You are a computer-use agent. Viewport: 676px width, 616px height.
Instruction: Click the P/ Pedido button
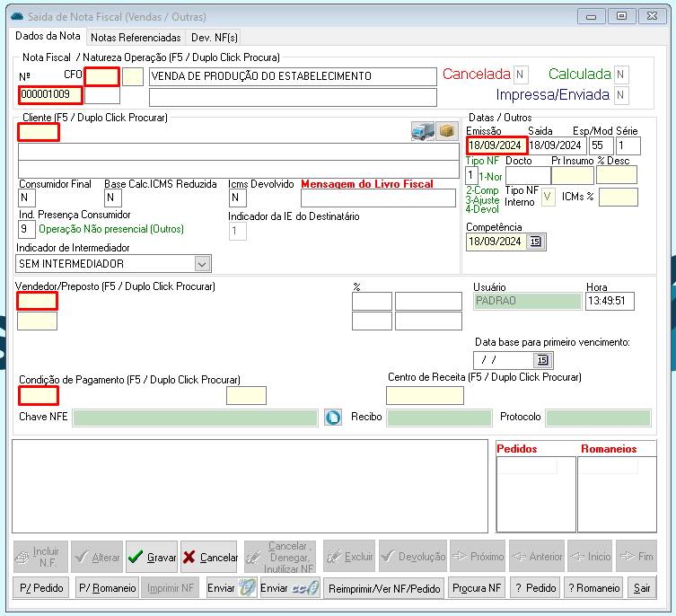tap(41, 588)
